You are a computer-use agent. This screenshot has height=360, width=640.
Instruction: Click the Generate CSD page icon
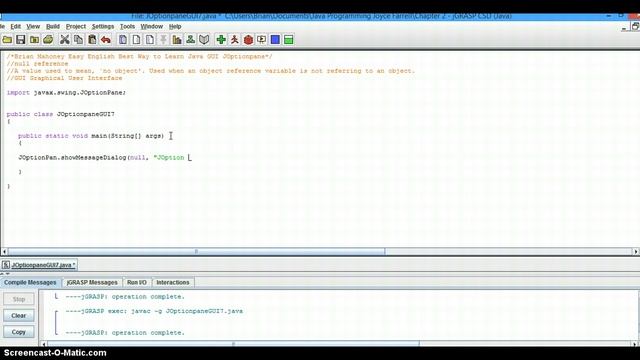click(122, 40)
